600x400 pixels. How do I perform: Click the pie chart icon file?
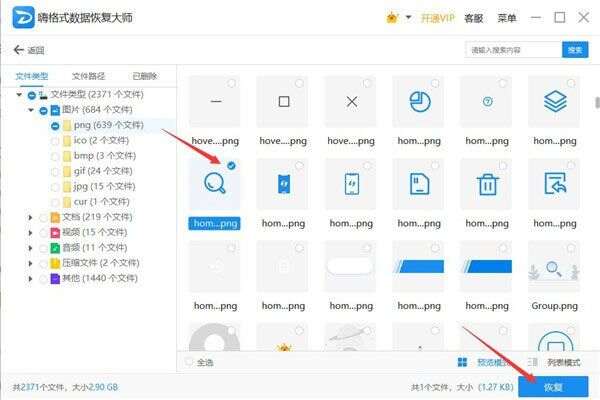[x=419, y=102]
